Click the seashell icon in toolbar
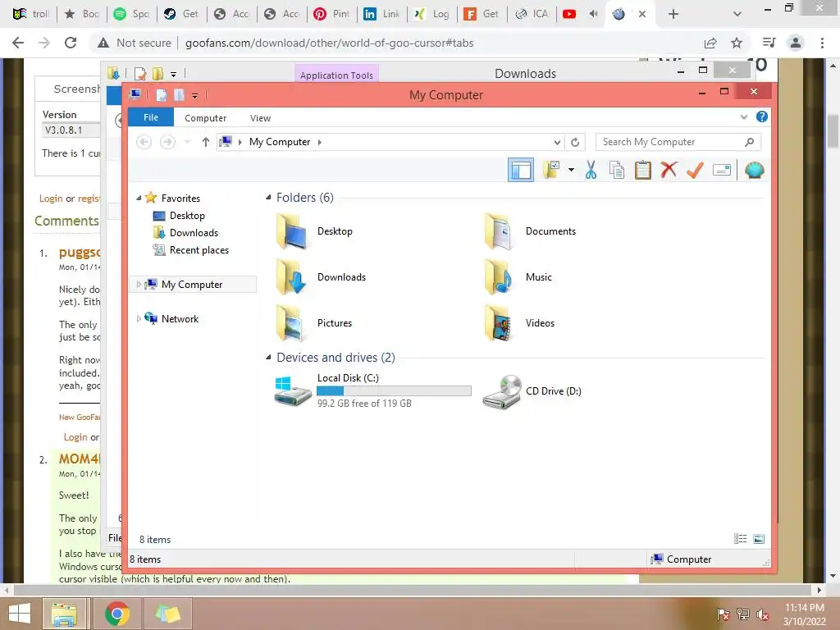 pyautogui.click(x=755, y=171)
